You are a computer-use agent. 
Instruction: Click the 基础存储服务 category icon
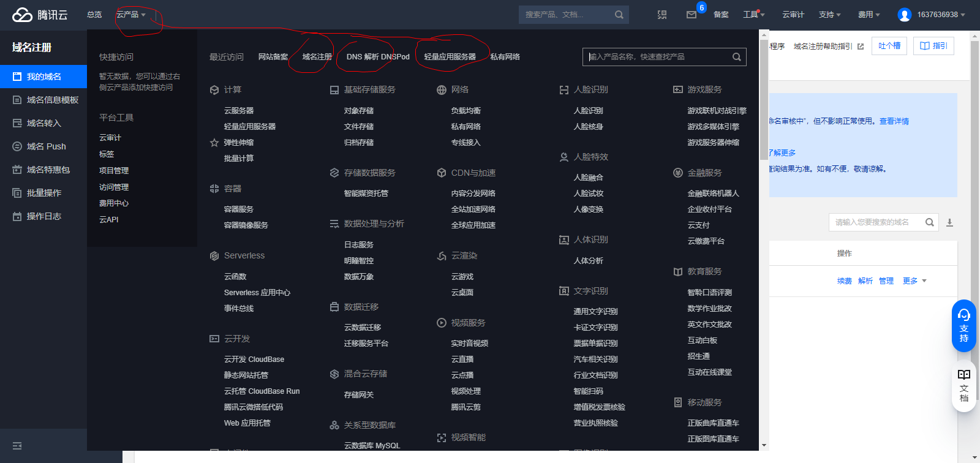[x=334, y=90]
